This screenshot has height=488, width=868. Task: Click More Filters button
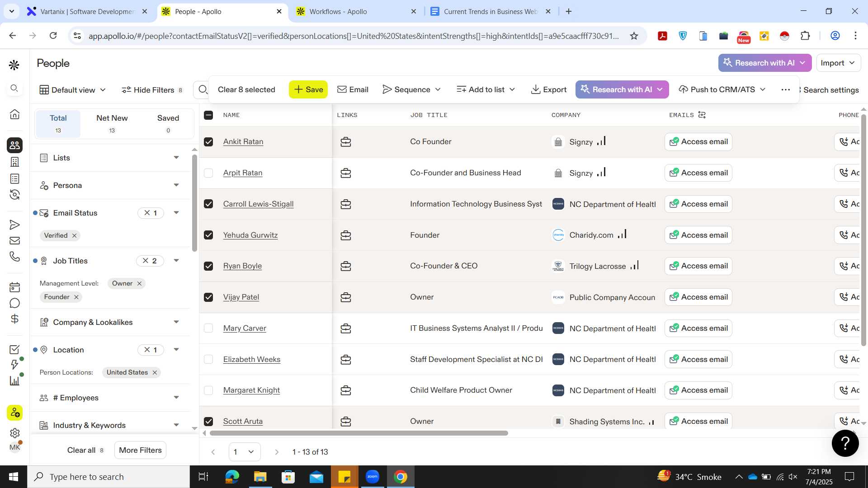click(140, 450)
